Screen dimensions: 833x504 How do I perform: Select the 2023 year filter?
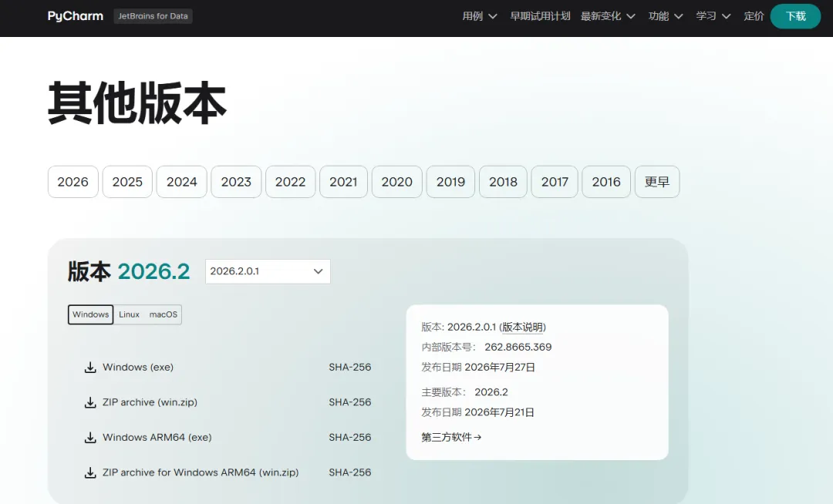pyautogui.click(x=236, y=182)
